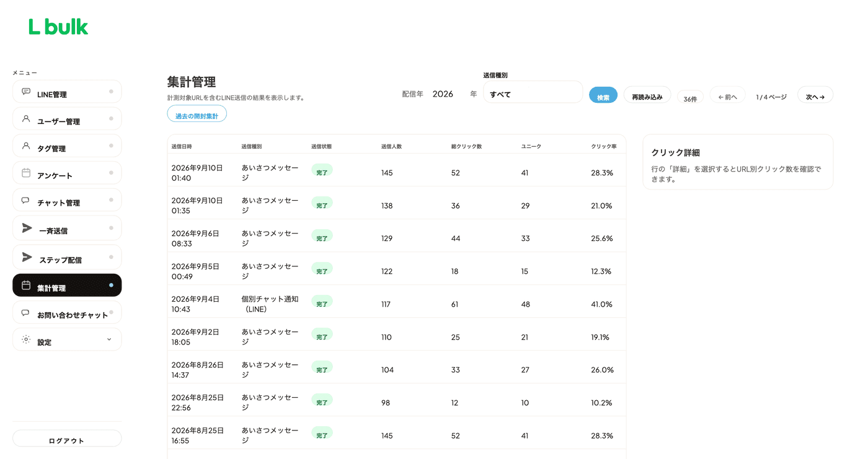Click 総クリック数 value 61
This screenshot has height=459, width=868.
[x=455, y=304]
